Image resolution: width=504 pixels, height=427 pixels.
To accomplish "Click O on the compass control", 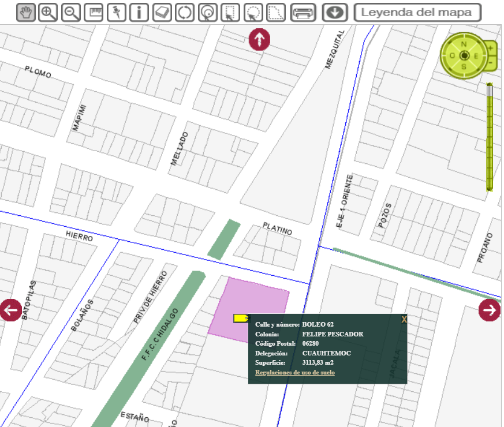I will pos(452,56).
